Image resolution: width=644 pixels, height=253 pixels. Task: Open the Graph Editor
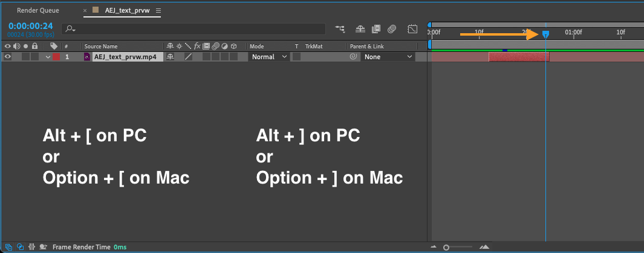pyautogui.click(x=412, y=29)
